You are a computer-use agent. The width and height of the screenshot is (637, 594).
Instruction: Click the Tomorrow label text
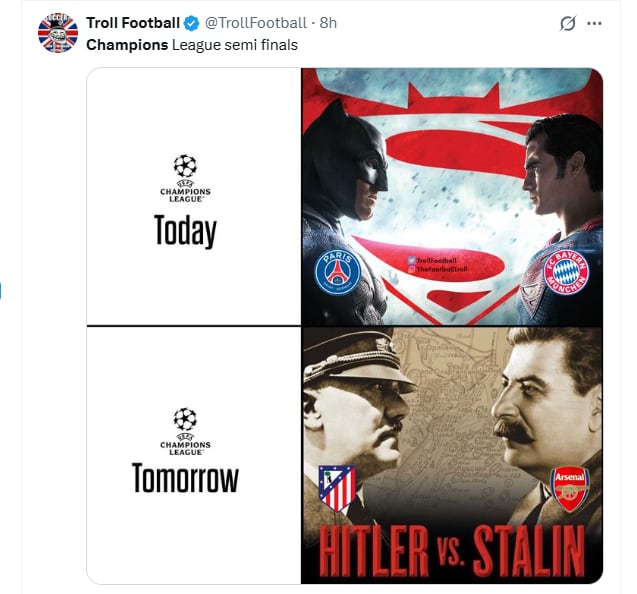185,477
